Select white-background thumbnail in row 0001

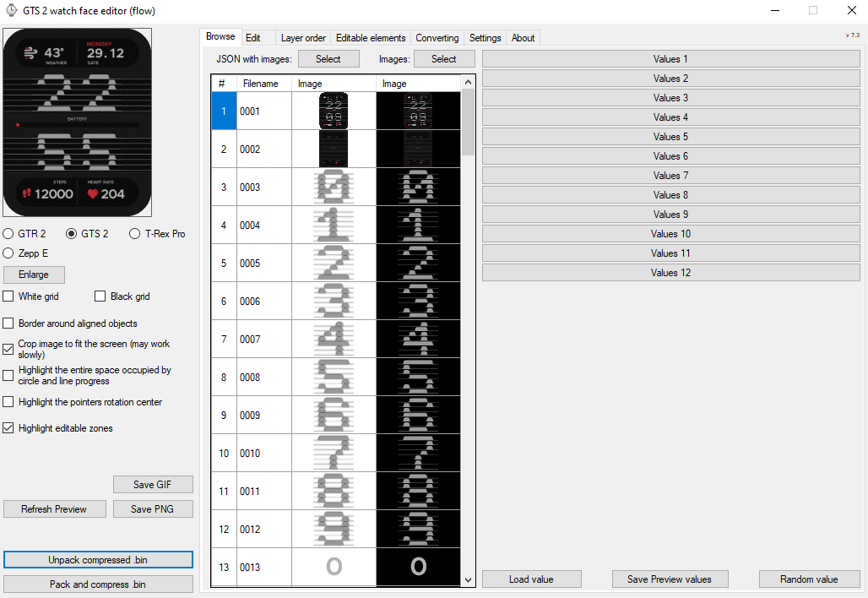point(334,111)
